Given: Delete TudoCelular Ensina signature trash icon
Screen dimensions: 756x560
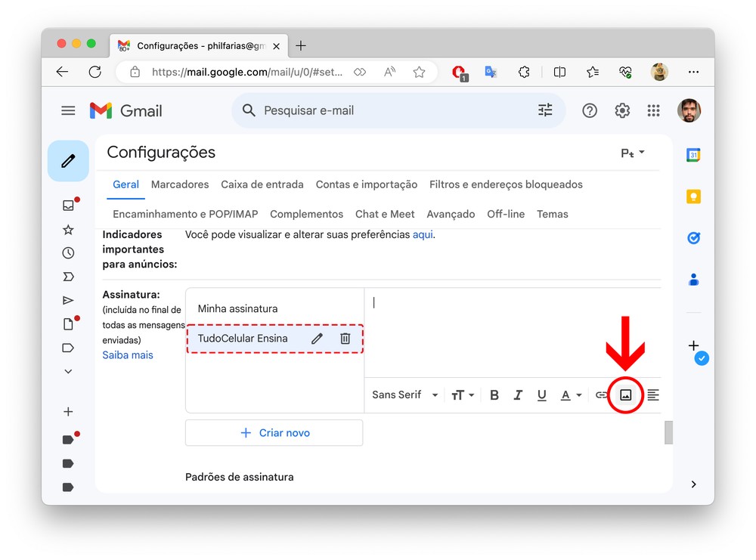Looking at the screenshot, I should [345, 339].
